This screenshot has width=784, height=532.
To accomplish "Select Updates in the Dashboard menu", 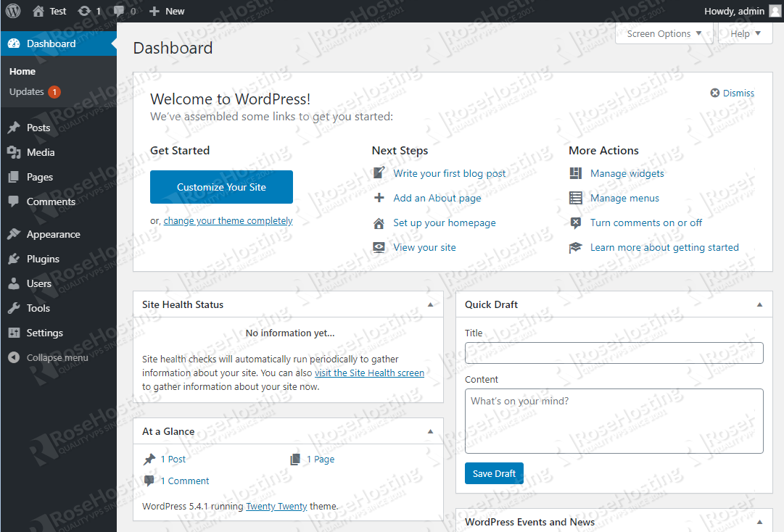I will [x=28, y=91].
